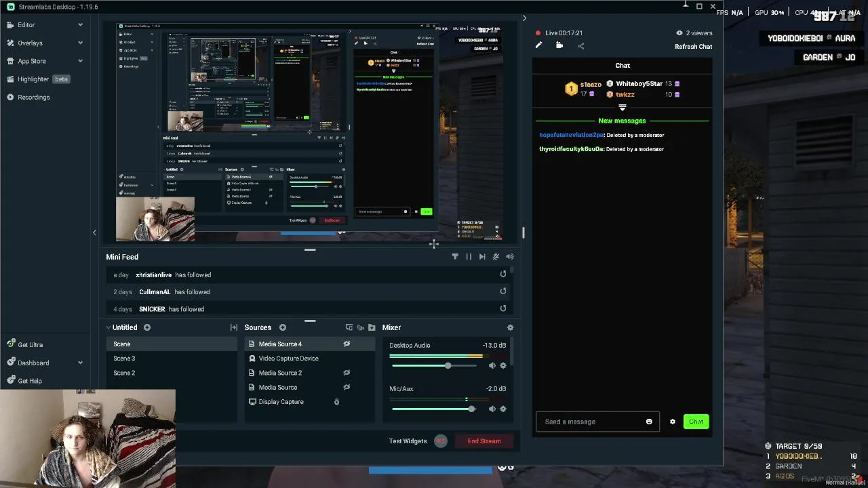Replay the CullmanAL follow alert
The image size is (868, 488).
[503, 291]
